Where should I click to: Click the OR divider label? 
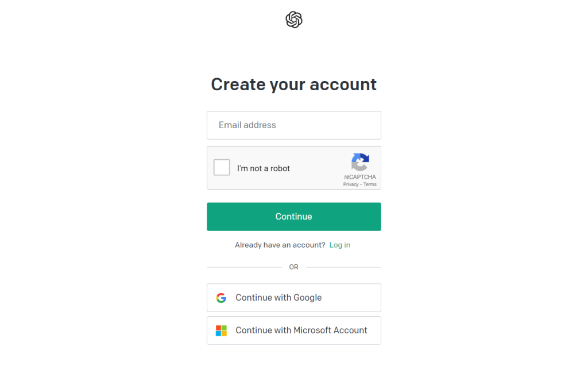coord(293,267)
